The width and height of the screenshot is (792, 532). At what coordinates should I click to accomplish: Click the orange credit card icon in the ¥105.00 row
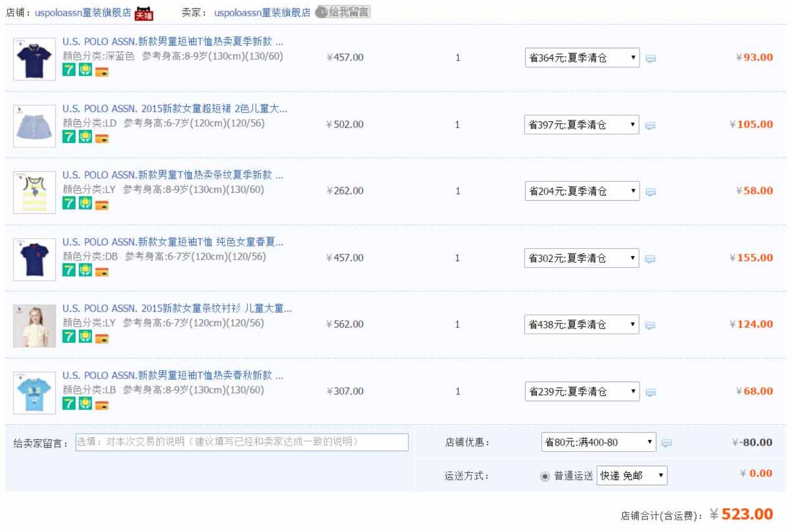(102, 139)
